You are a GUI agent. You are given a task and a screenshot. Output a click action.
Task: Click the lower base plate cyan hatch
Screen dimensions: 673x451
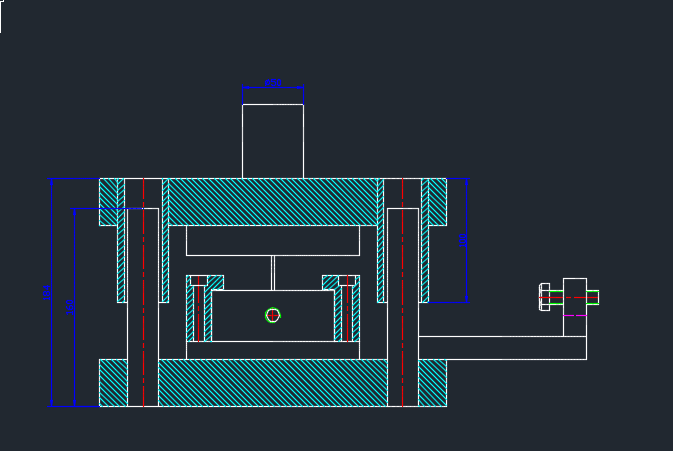(x=273, y=383)
